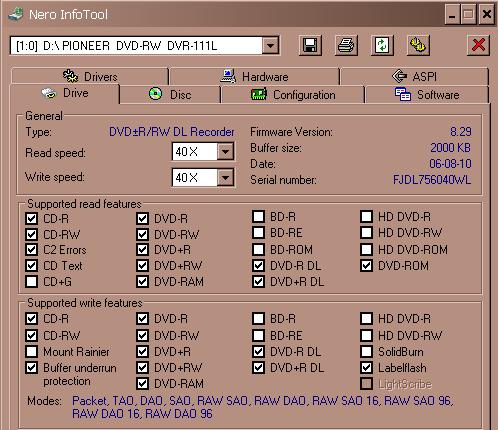Open the Hardware tab
Viewport: 498px width, 430px height.
(x=254, y=76)
